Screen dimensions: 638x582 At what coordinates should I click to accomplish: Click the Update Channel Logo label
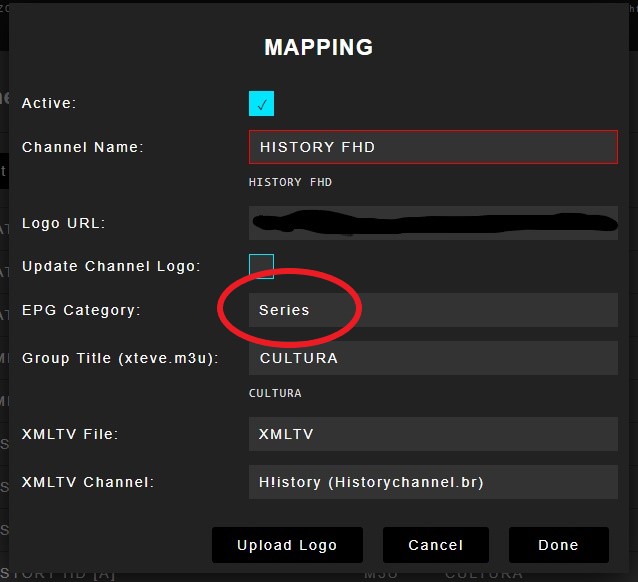(111, 266)
